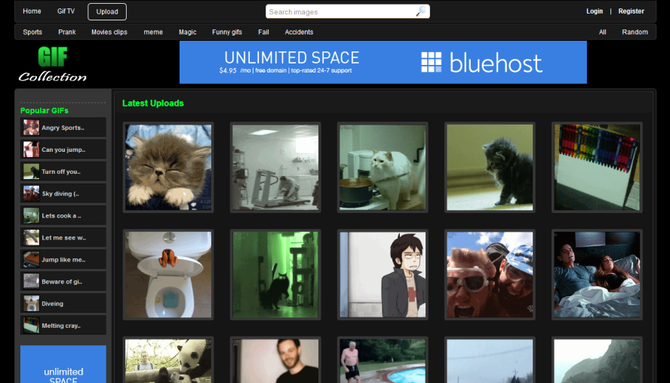670x383 pixels.
Task: Open the Jump like me.. popular gif link
Action: 63,260
